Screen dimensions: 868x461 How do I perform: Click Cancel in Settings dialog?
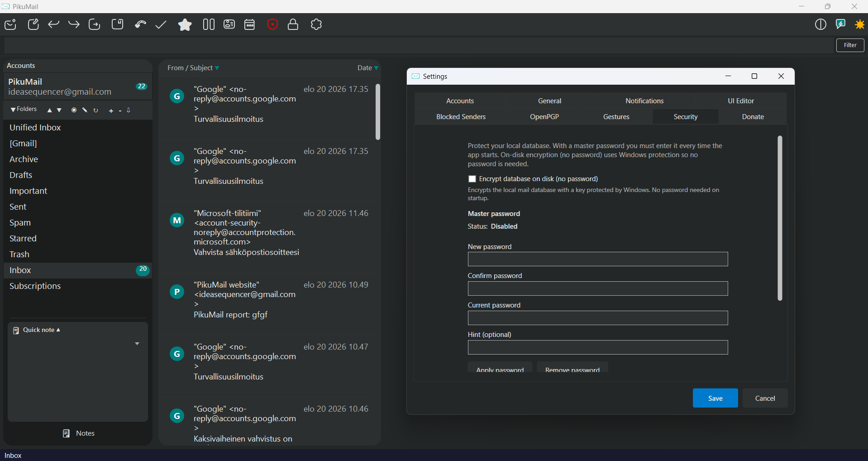[765, 398]
